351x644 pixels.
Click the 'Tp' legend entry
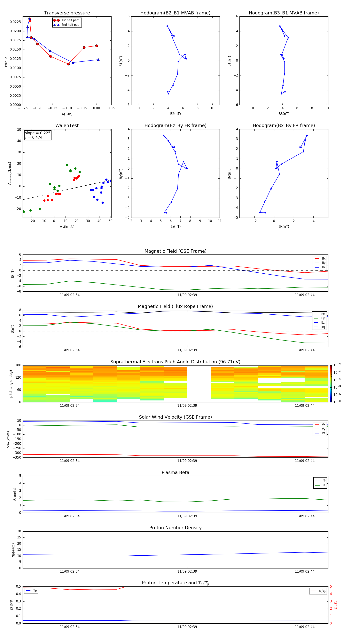point(31,591)
